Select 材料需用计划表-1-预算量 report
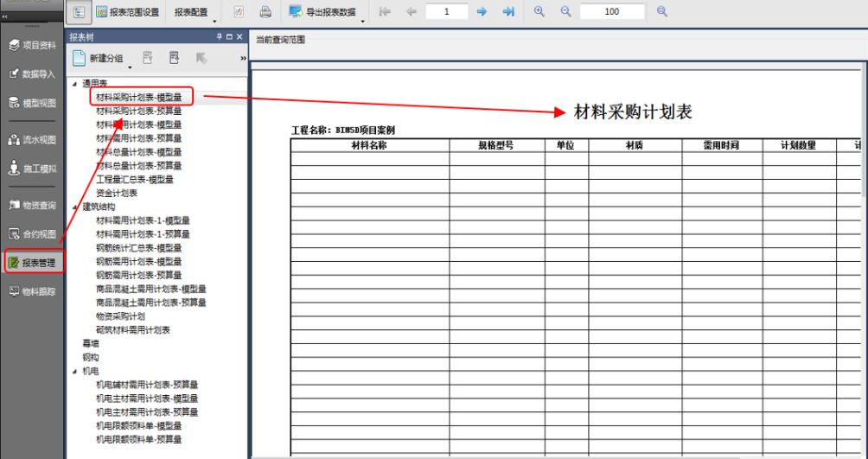Viewport: 868px width, 459px height. (x=143, y=234)
